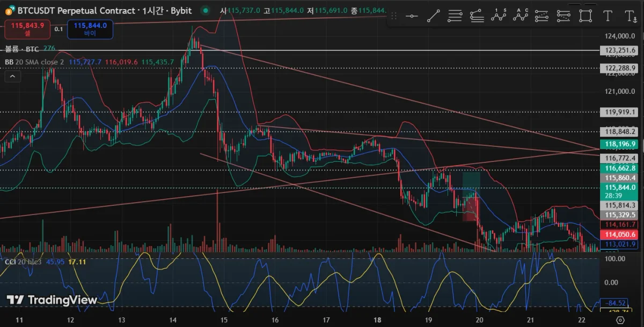Select the Anchored Text tool
The width and height of the screenshot is (644, 327).
[631, 16]
